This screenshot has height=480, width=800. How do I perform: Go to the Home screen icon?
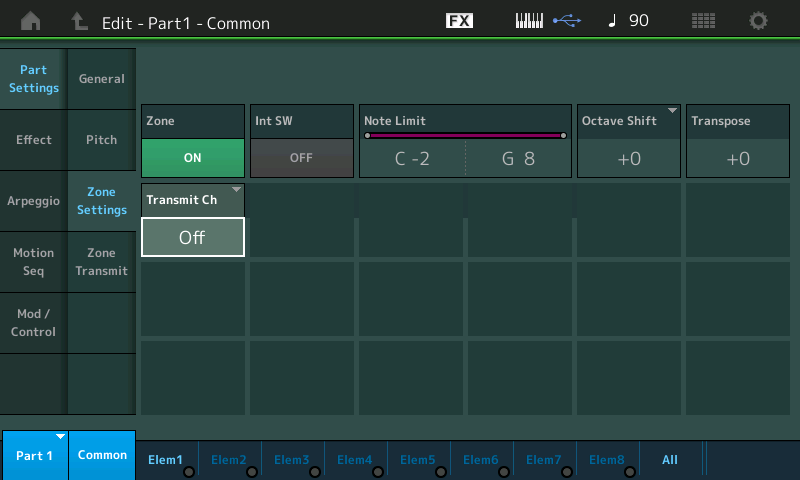pyautogui.click(x=31, y=21)
